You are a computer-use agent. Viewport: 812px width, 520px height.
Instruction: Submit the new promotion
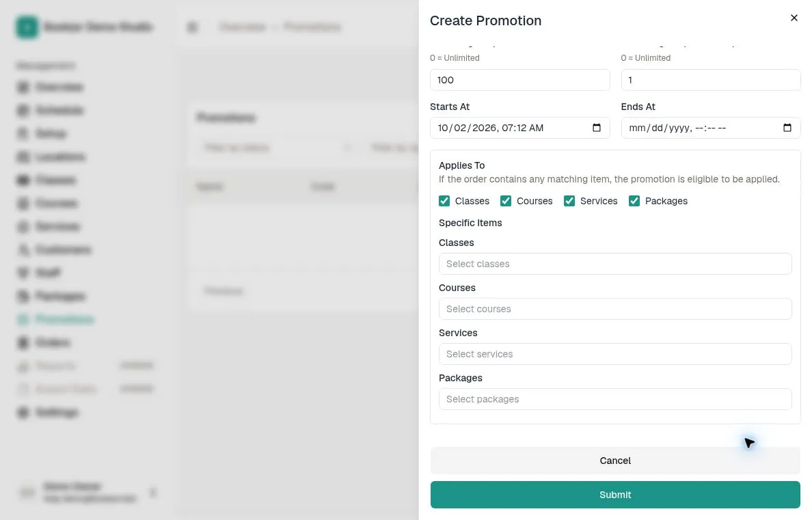coord(615,495)
